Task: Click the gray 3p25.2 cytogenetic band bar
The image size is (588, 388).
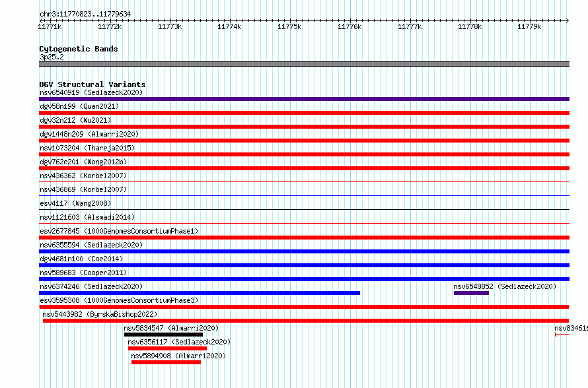Action: click(x=304, y=64)
